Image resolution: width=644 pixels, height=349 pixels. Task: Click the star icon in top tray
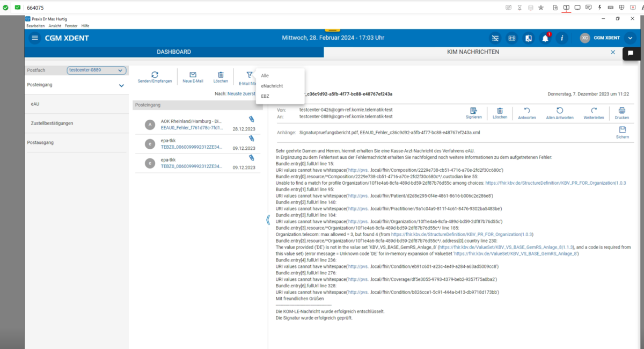coord(541,8)
